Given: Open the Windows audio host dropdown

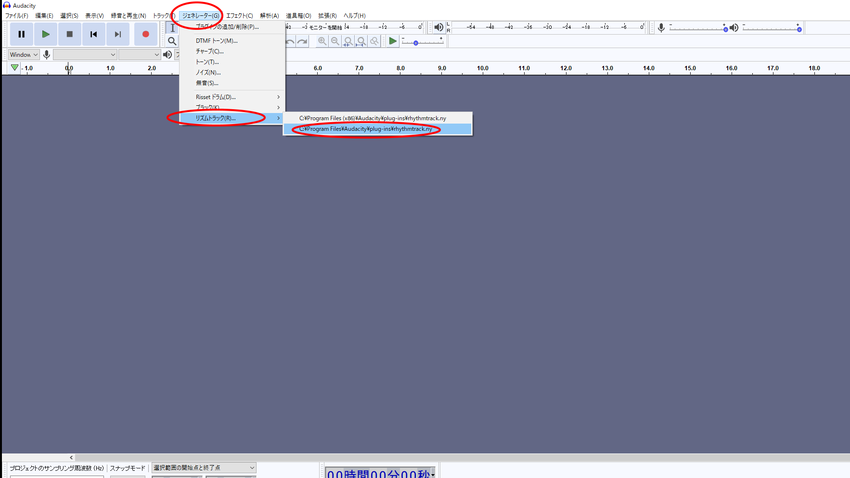Looking at the screenshot, I should (23, 54).
